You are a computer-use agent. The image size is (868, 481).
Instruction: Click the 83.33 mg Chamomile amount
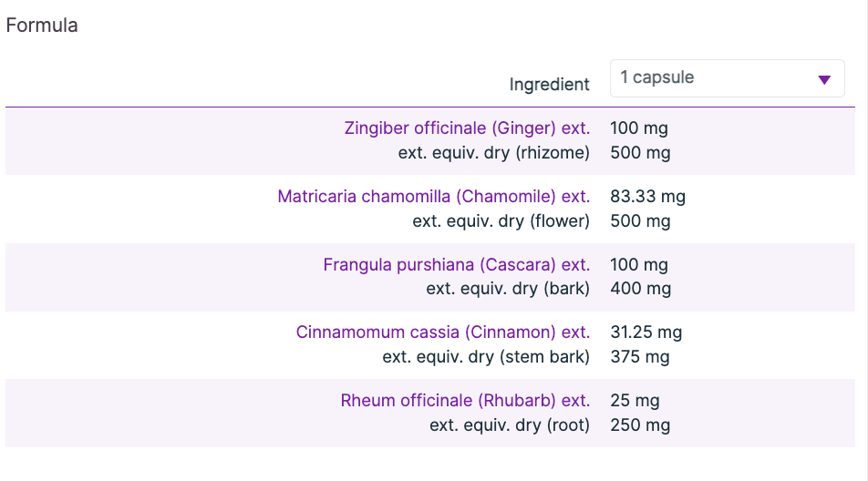pos(647,197)
